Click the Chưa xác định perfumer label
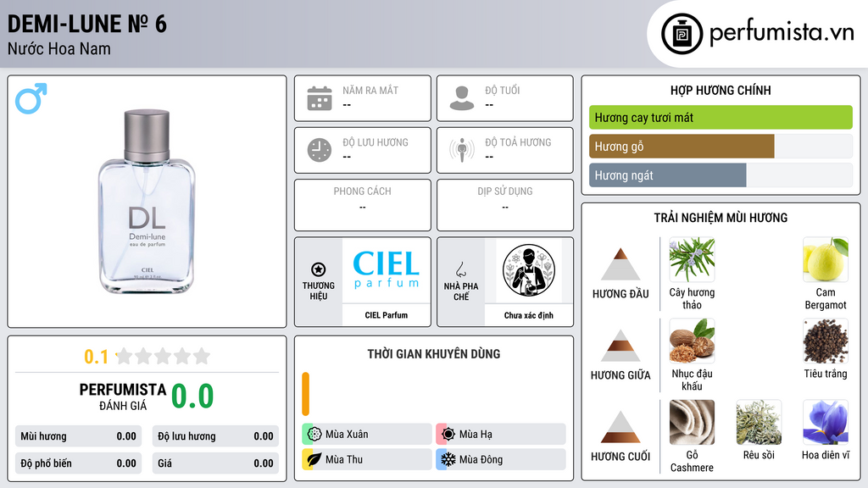868x488 pixels. coord(529,315)
